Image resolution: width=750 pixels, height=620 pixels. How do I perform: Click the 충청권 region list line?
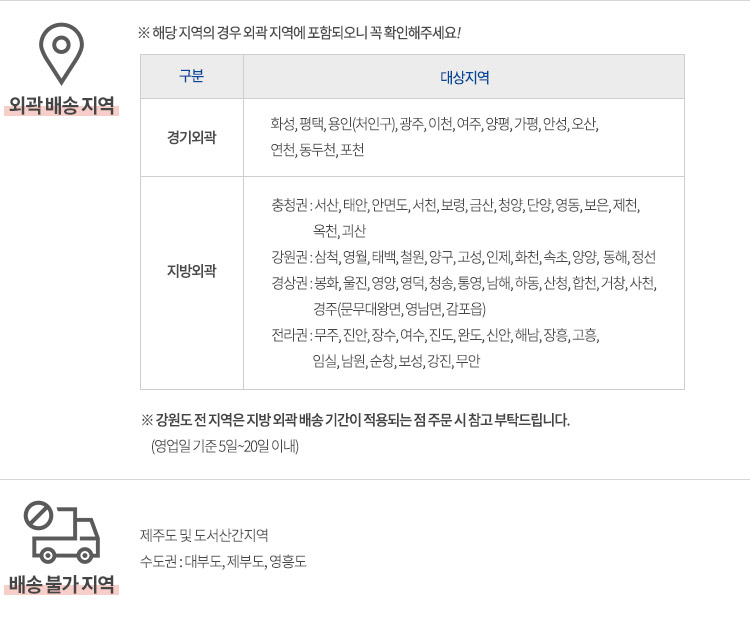456,205
